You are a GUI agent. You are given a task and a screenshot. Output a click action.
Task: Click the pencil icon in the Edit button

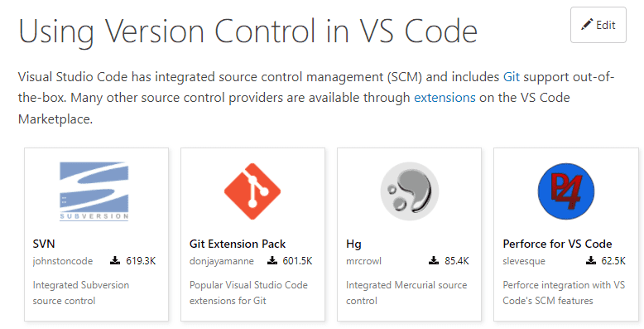pos(587,24)
